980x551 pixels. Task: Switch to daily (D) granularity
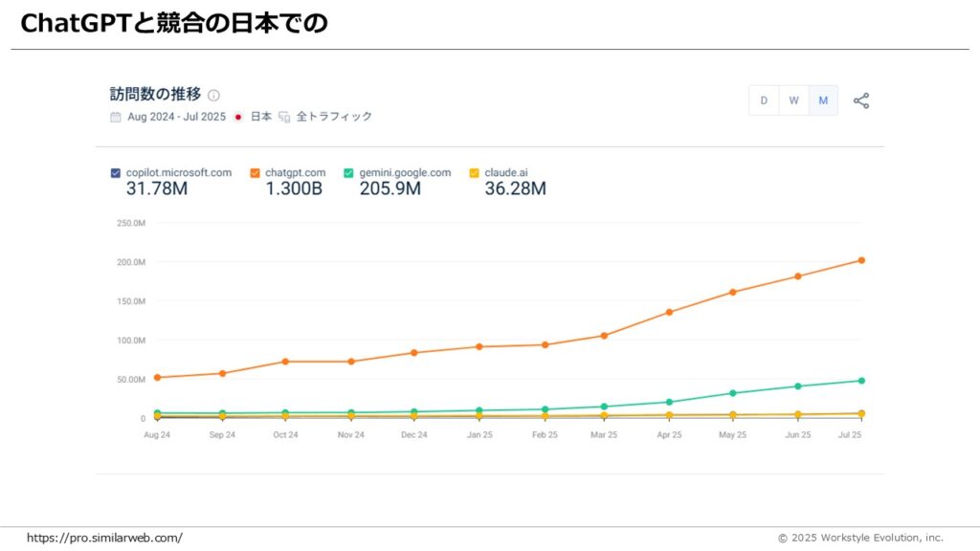764,100
